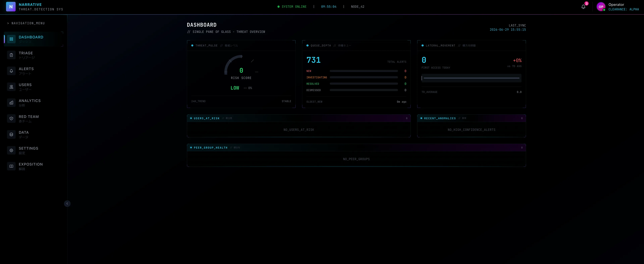Click the Analytics bar chart icon
The image size is (644, 264).
11,103
